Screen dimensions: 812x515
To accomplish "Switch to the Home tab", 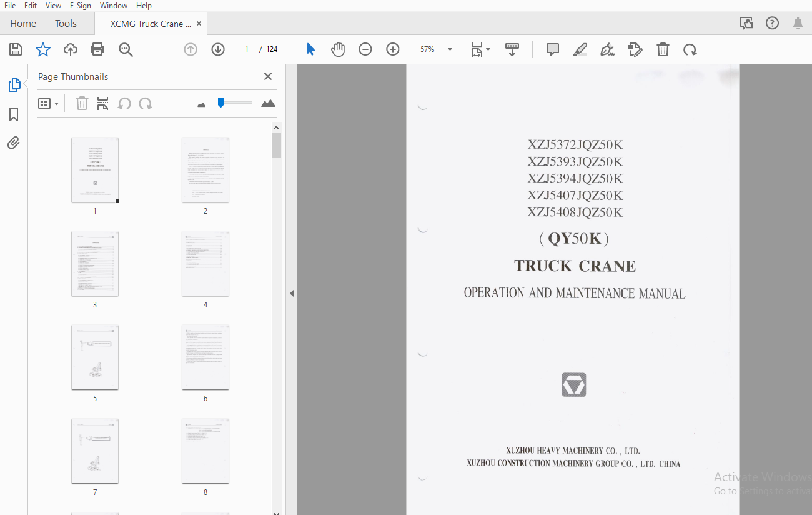I will 23,24.
